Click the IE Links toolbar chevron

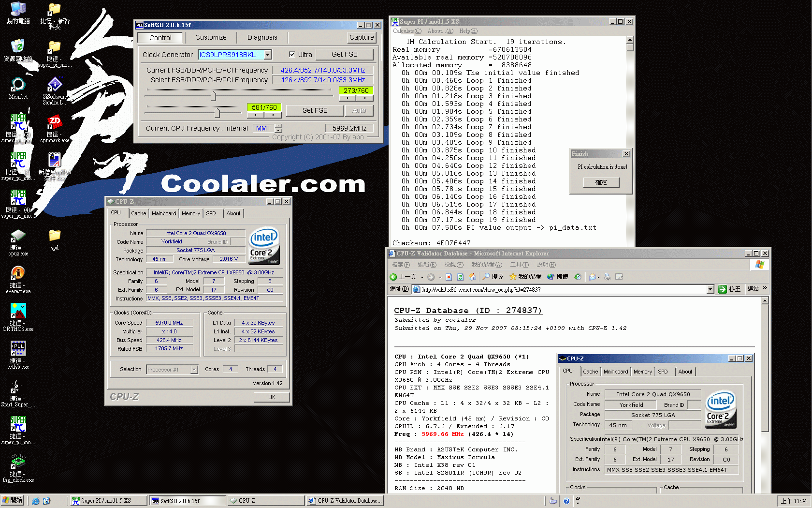point(765,288)
